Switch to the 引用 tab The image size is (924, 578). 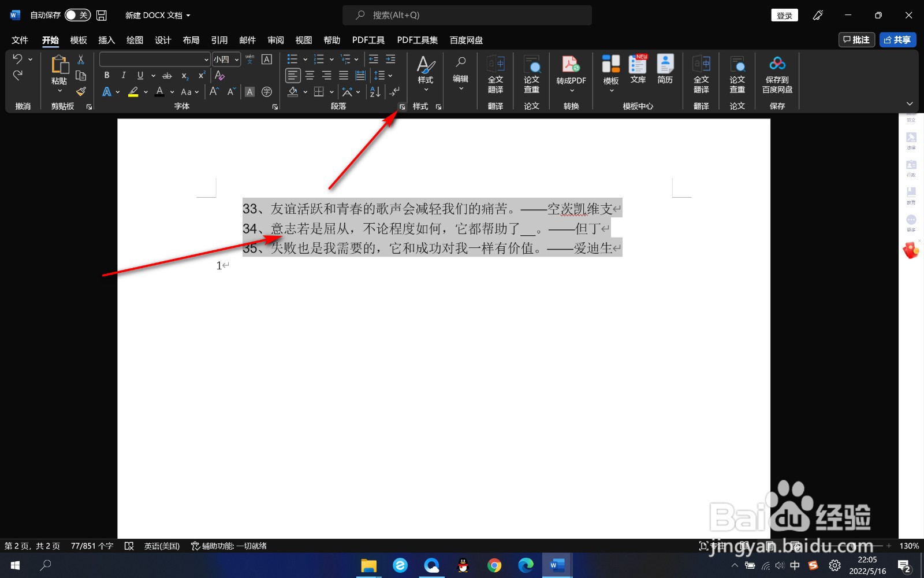(x=219, y=40)
